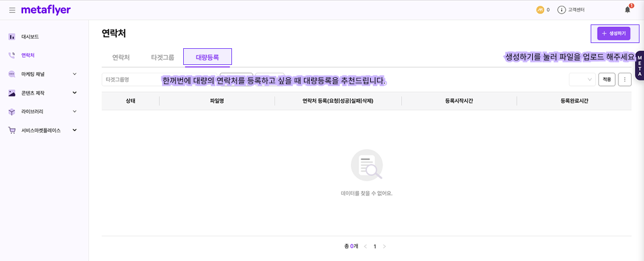Open the notification bell

(x=627, y=10)
